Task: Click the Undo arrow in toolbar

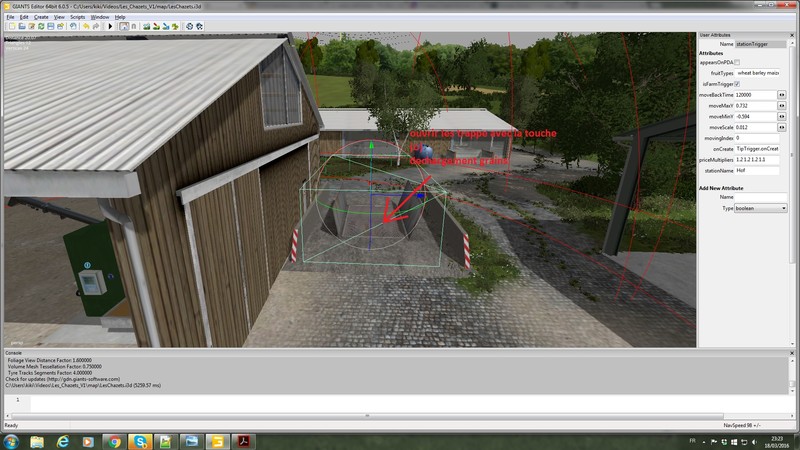Action: (x=84, y=26)
